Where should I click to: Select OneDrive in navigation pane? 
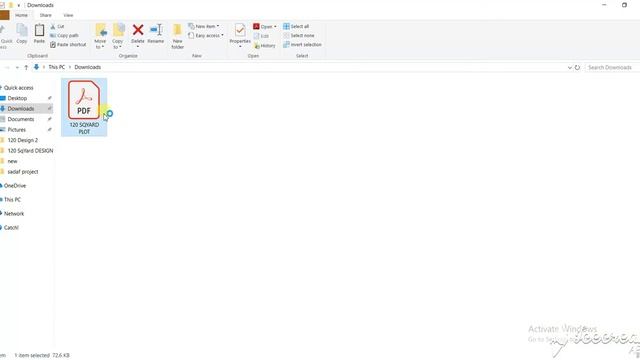15,186
